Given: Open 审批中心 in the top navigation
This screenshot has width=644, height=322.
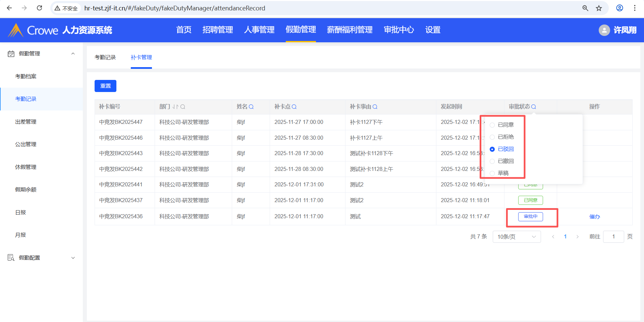Looking at the screenshot, I should point(399,30).
